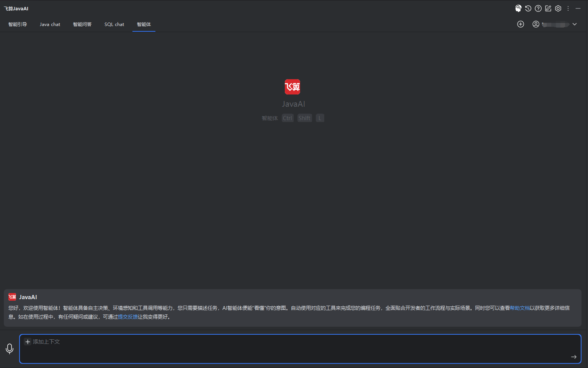
Task: Focus the chat message input box
Action: 300,349
